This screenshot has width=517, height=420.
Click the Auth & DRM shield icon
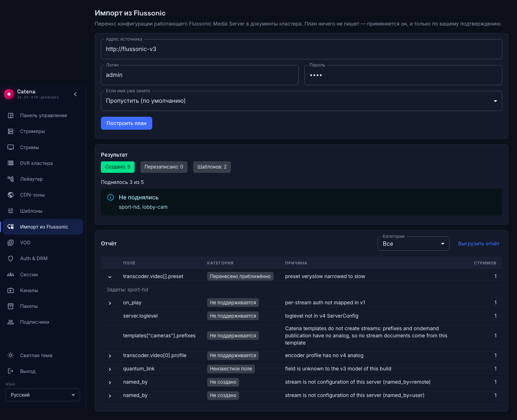click(x=11, y=258)
